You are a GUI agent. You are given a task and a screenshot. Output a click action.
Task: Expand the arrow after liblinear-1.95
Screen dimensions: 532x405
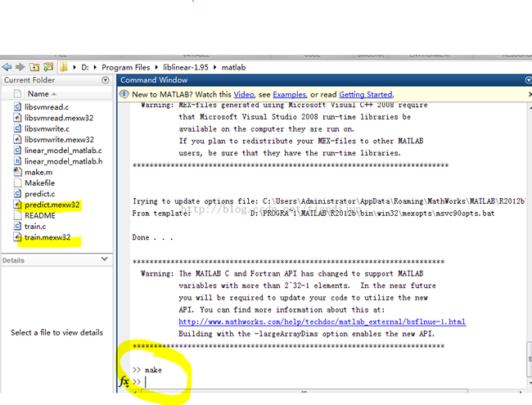pos(215,67)
